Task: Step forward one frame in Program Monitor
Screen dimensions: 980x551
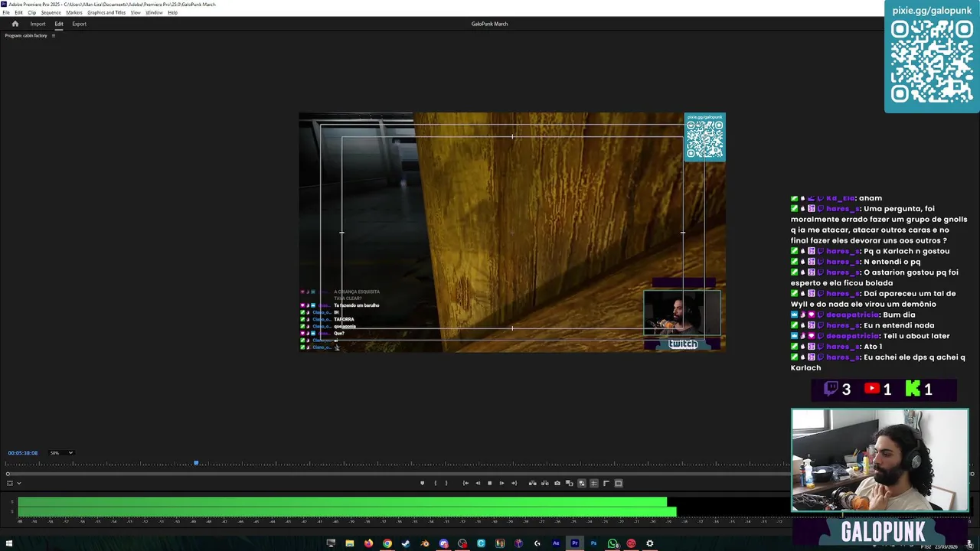Action: pyautogui.click(x=501, y=483)
